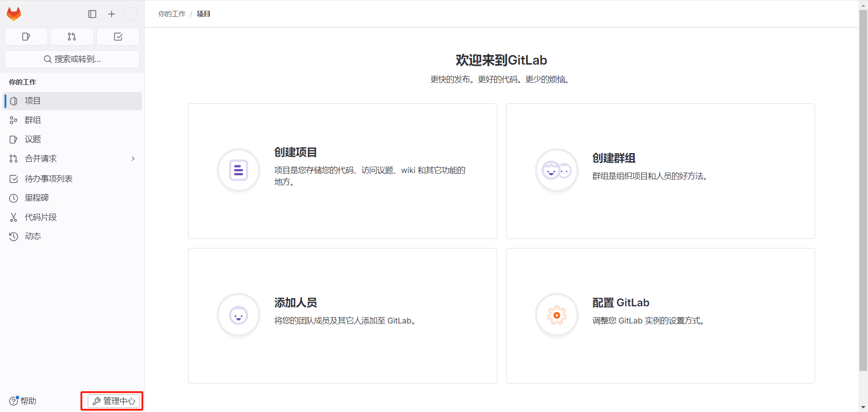Click the 创建群组 faces illustration
The width and height of the screenshot is (868, 412).
click(x=557, y=170)
